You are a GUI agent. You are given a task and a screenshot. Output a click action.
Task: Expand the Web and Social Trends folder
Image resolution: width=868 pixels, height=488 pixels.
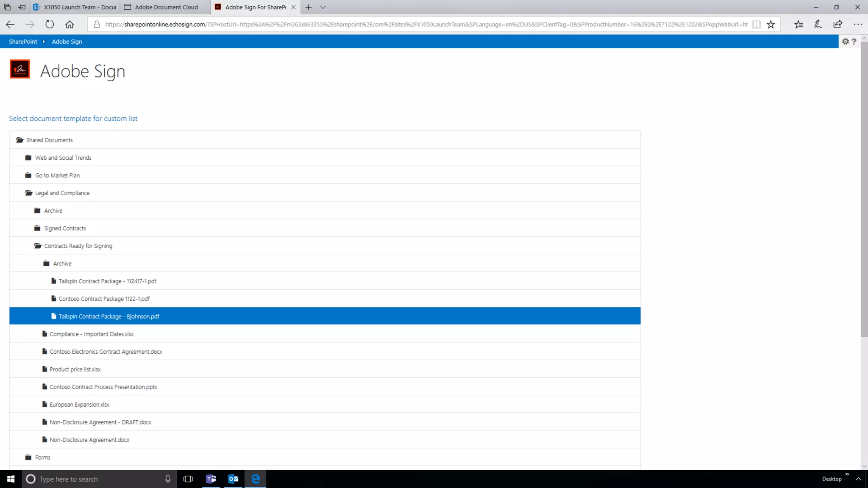coord(63,158)
